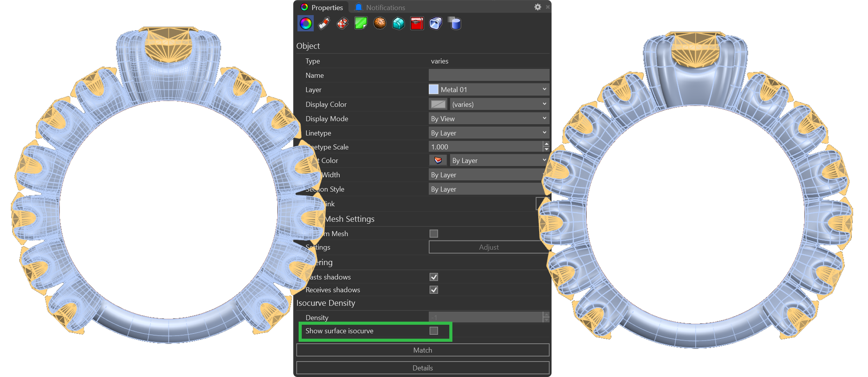Click the Details button
This screenshot has height=377, width=868.
coord(423,368)
